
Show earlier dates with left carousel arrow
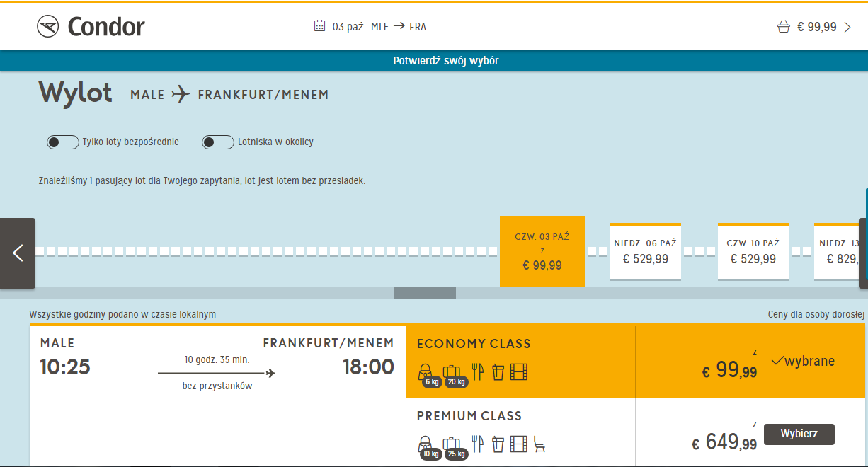(18, 253)
